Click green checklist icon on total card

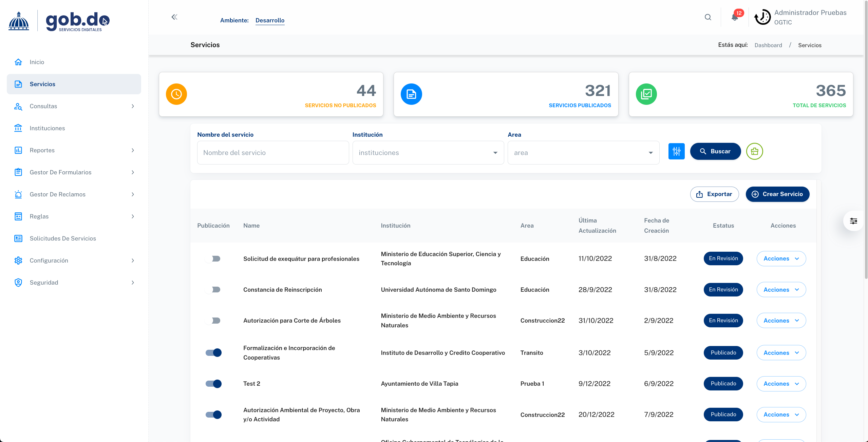pyautogui.click(x=646, y=94)
